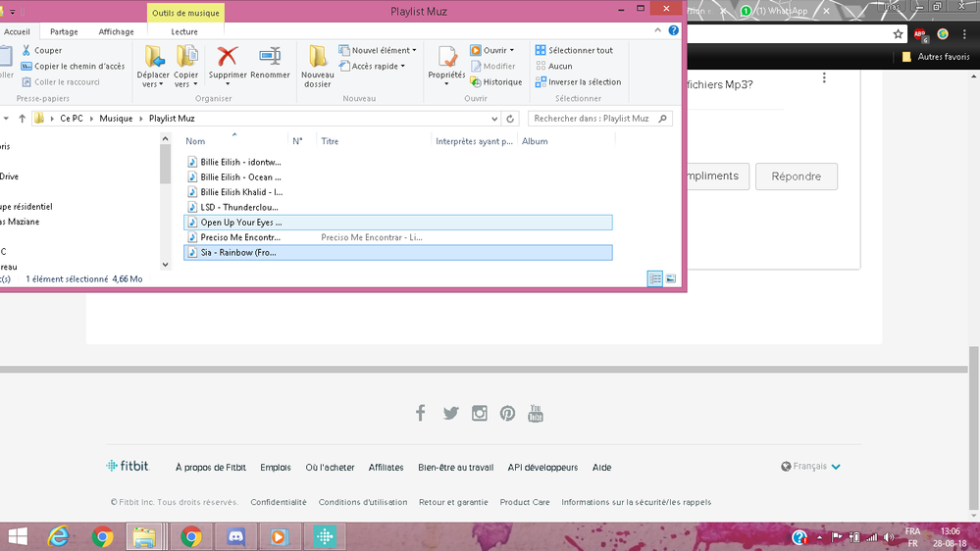Open Fitbit's Instagram page
The image size is (980, 551).
pyautogui.click(x=480, y=413)
